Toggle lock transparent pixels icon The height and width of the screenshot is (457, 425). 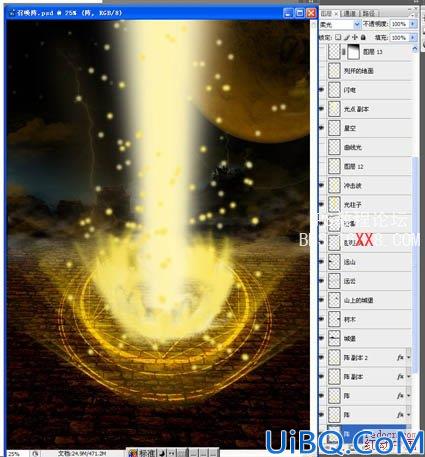338,37
